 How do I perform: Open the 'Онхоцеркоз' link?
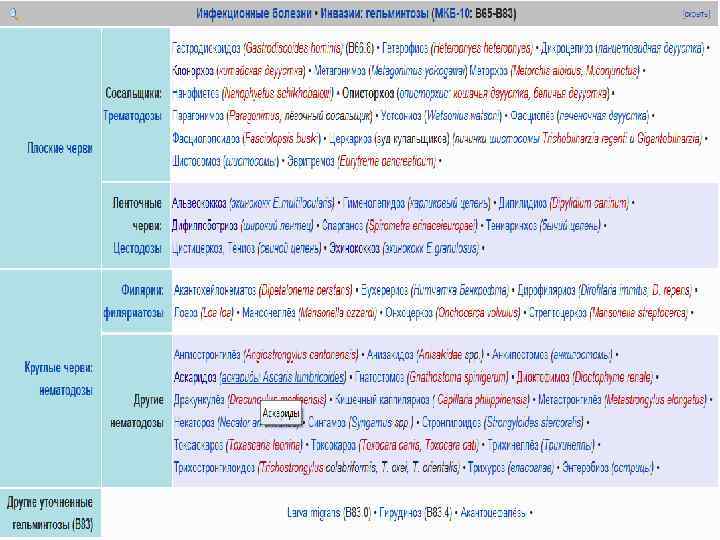[409, 313]
